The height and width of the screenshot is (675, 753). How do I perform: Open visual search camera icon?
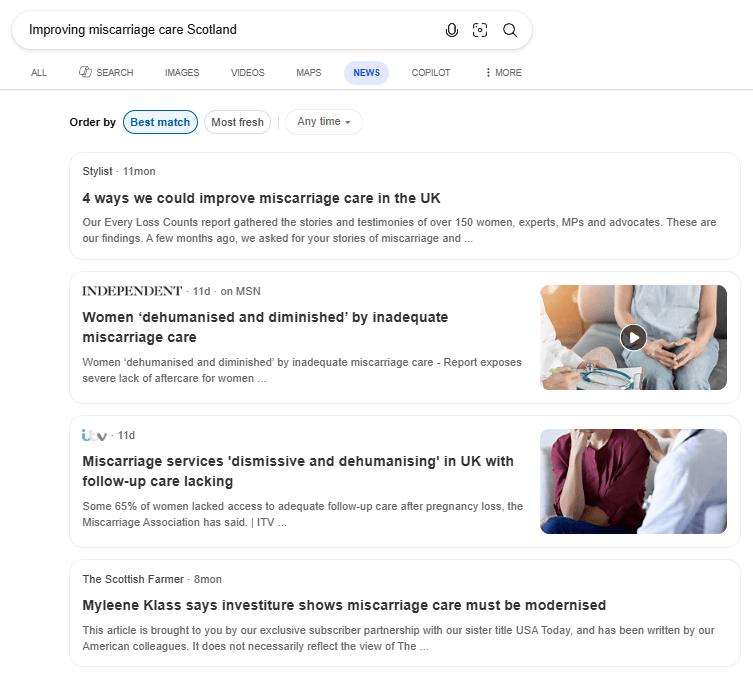480,30
